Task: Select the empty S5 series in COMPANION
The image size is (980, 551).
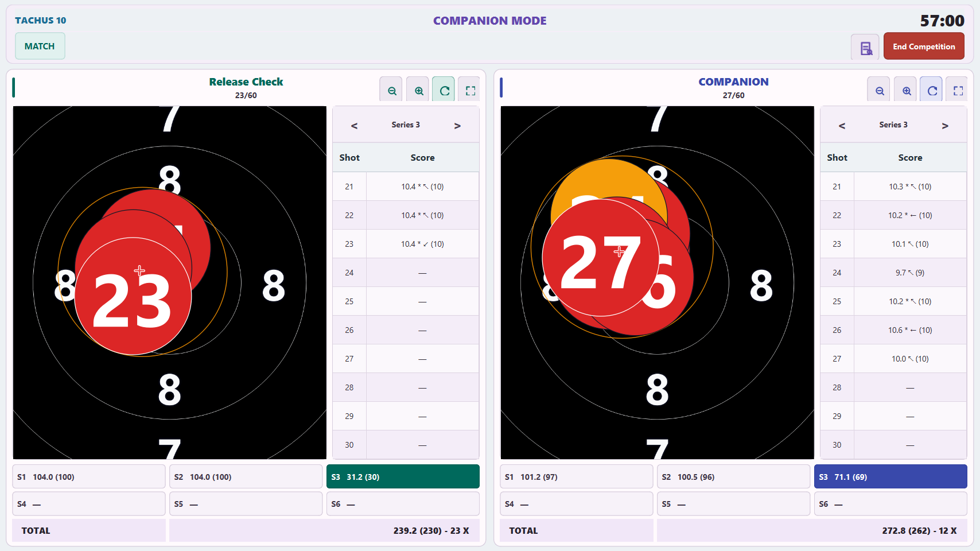Action: 734,503
